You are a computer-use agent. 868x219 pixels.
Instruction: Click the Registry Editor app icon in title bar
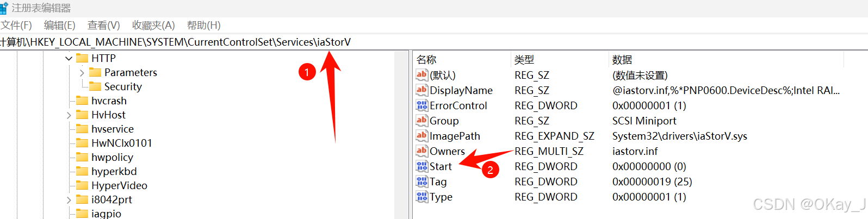point(4,8)
